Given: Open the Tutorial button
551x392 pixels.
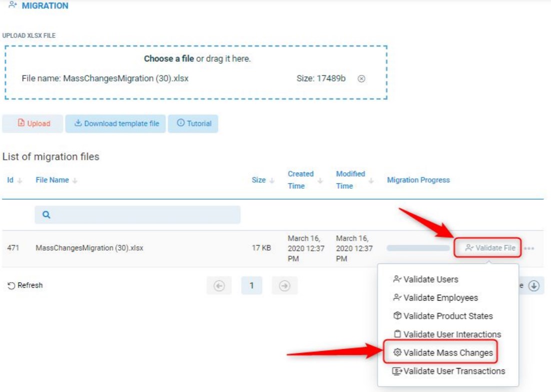Looking at the screenshot, I should click(x=193, y=123).
